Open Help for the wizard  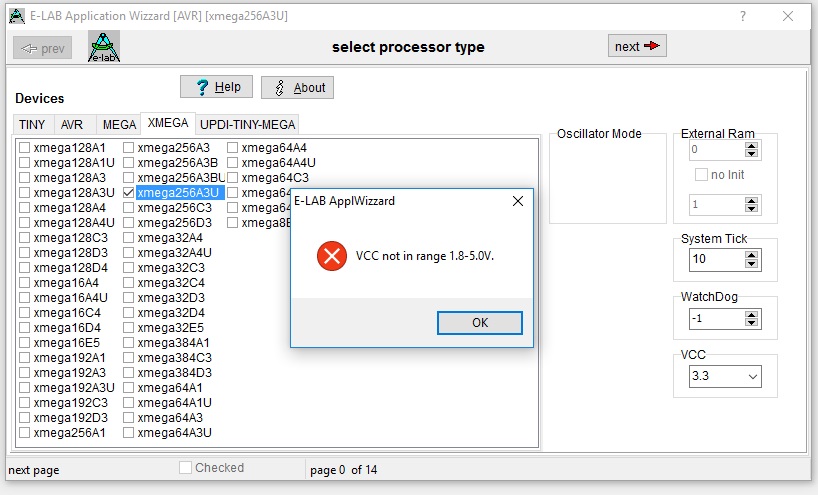(x=216, y=87)
